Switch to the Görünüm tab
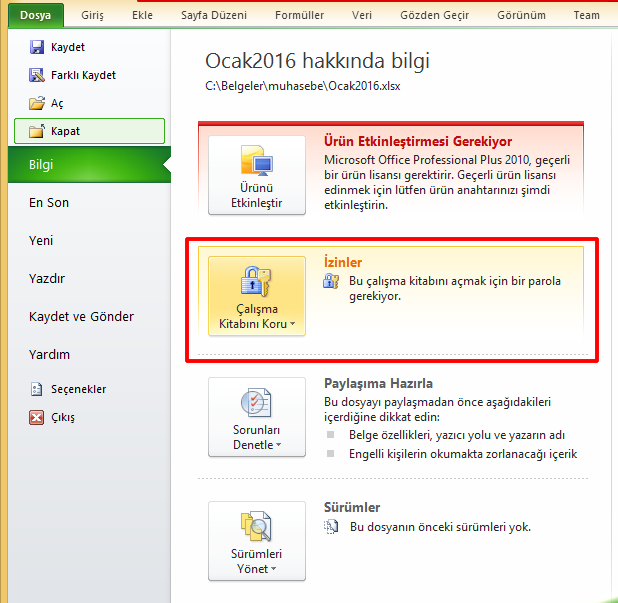Viewport: 618px width, 603px height. 521,15
